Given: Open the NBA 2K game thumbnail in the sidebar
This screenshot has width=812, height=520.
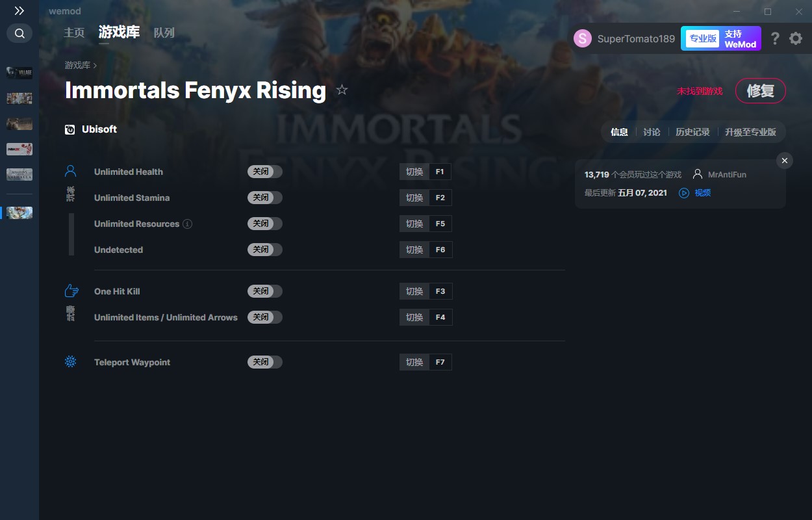Looking at the screenshot, I should point(19,149).
